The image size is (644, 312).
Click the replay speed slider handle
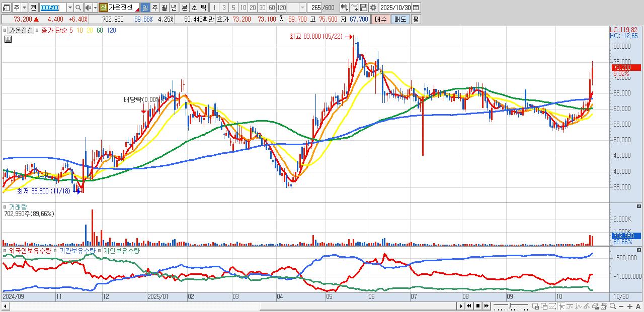[510, 305]
